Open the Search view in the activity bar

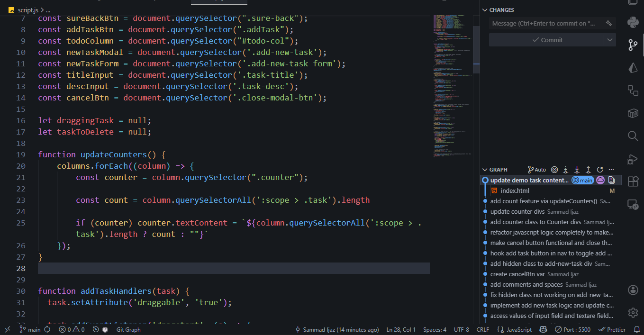[633, 136]
